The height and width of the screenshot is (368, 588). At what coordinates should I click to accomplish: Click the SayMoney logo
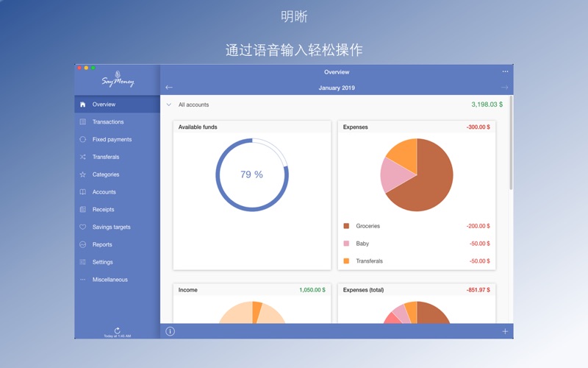118,79
